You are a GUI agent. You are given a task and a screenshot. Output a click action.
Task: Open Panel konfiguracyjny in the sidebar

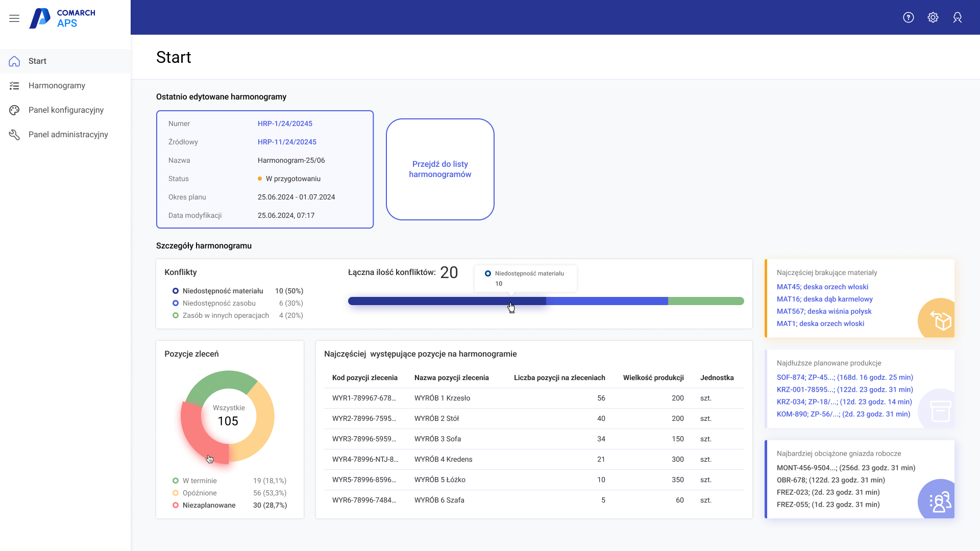point(66,110)
